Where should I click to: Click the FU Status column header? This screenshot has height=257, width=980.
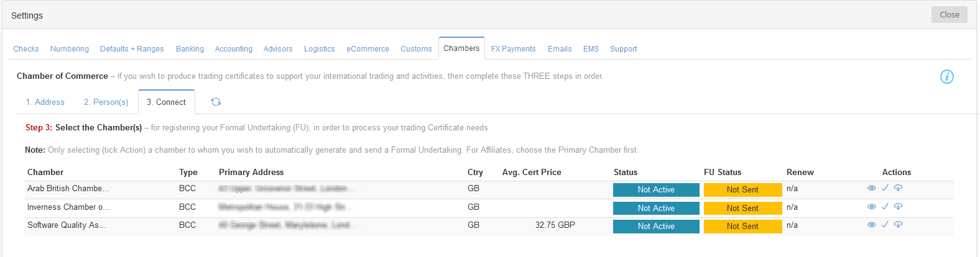[x=723, y=172]
